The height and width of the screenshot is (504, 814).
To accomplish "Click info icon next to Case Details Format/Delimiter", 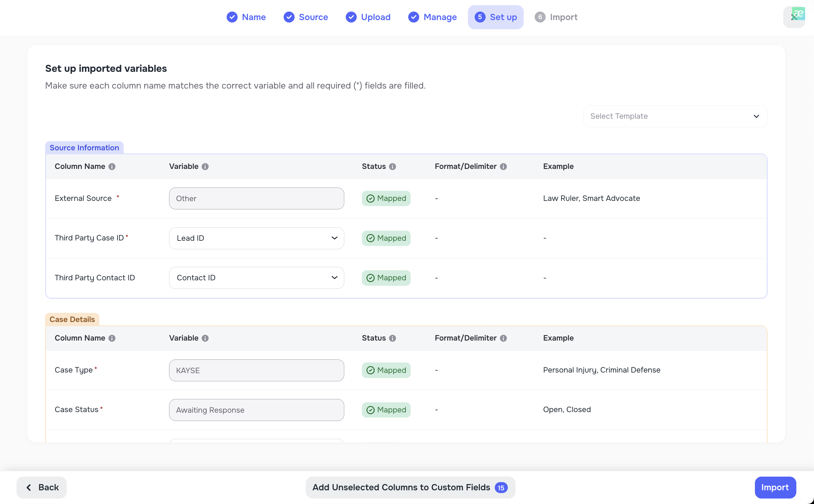I will [503, 338].
